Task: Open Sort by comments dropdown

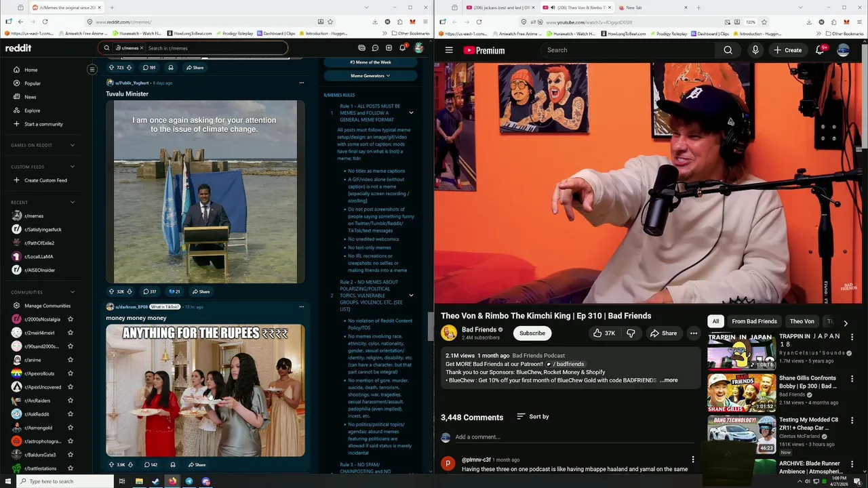Action: point(533,416)
